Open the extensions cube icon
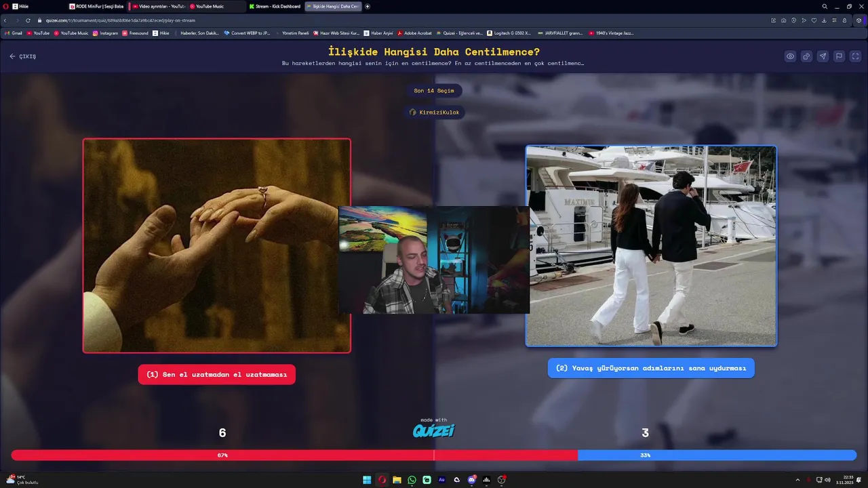 pyautogui.click(x=859, y=20)
